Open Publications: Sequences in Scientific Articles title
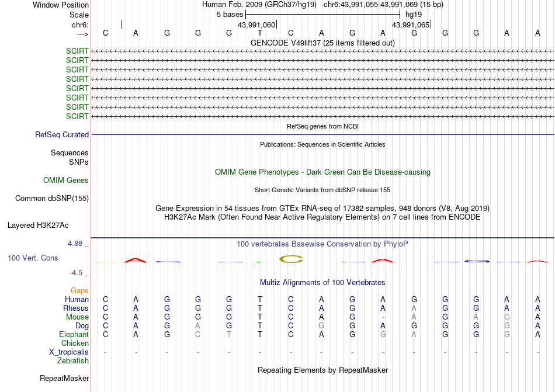 point(322,144)
